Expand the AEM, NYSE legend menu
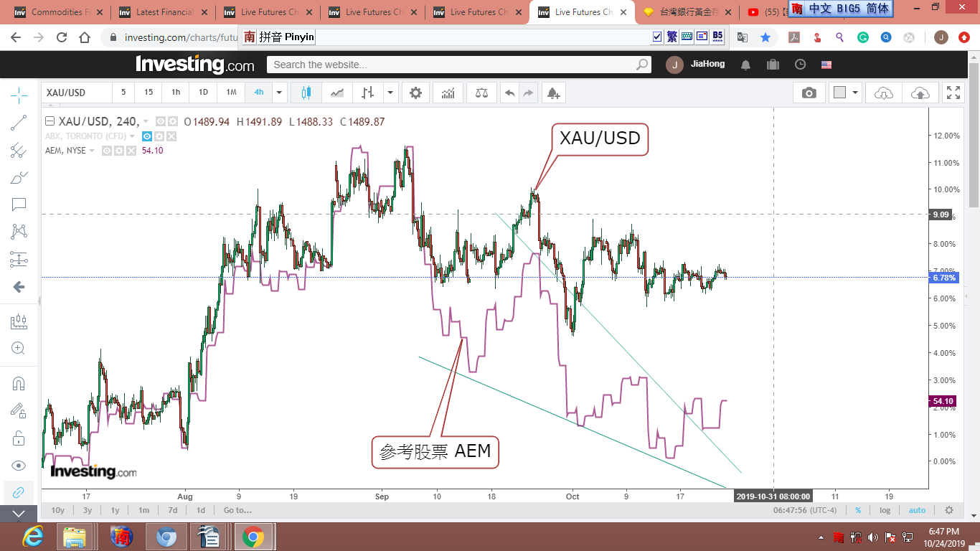980x551 pixels. coord(92,151)
